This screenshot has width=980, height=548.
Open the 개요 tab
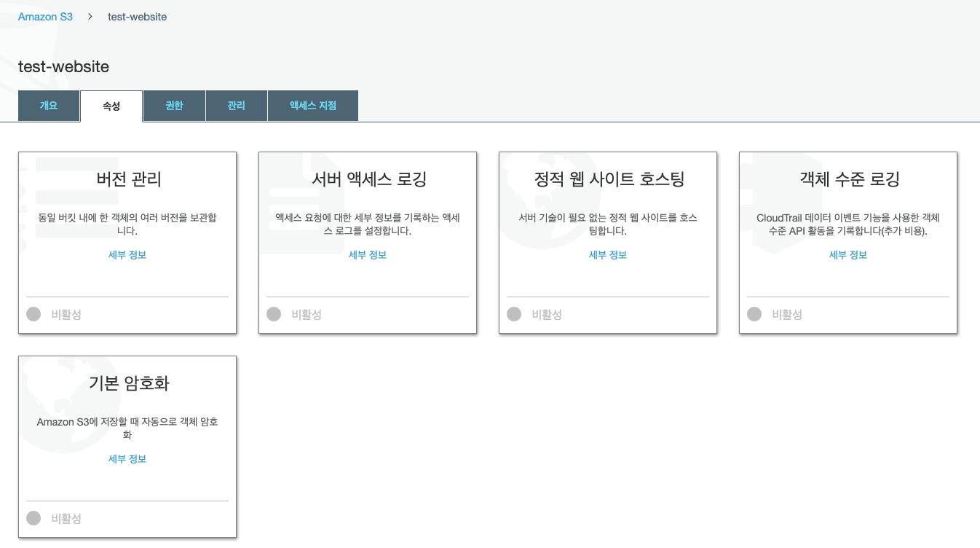click(x=49, y=106)
